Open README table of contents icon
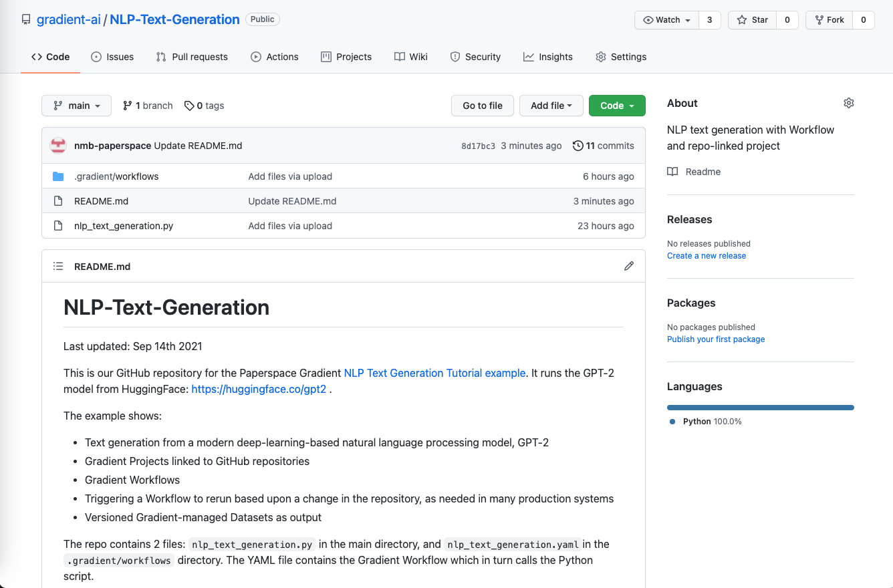Screen dimensions: 893x588 58,266
